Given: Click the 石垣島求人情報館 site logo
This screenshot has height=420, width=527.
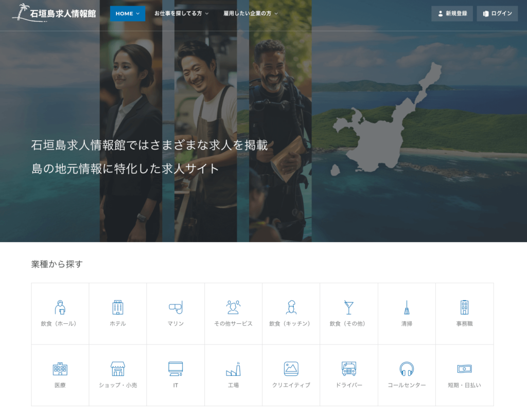Looking at the screenshot, I should pyautogui.click(x=54, y=13).
